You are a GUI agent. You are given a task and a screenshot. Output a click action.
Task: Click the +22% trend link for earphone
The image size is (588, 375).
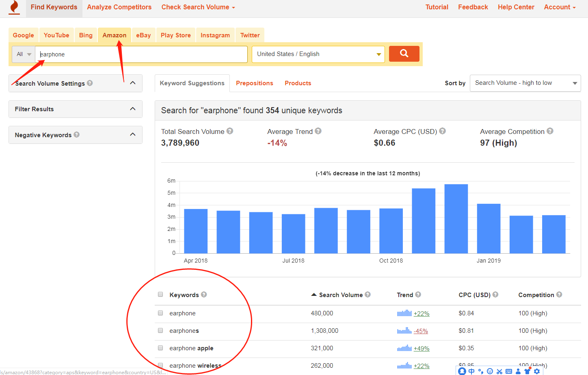point(422,313)
